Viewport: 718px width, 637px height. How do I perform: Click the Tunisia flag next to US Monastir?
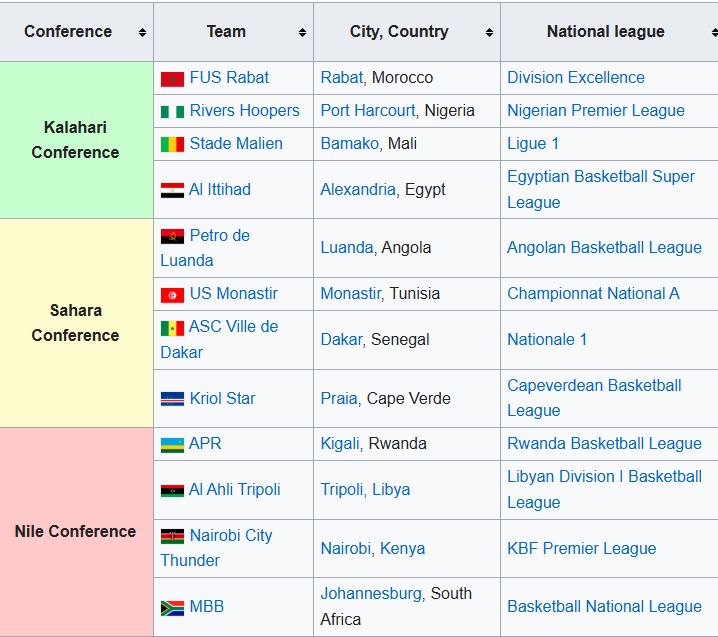pyautogui.click(x=172, y=295)
